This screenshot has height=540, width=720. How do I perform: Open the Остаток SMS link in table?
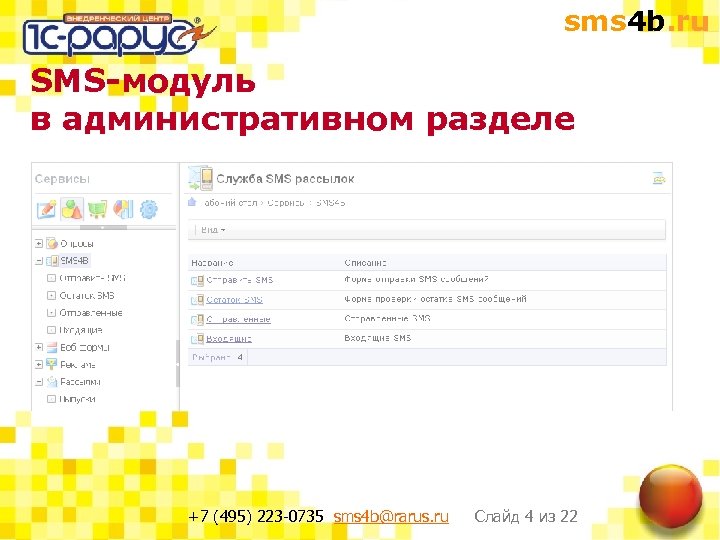tap(234, 300)
